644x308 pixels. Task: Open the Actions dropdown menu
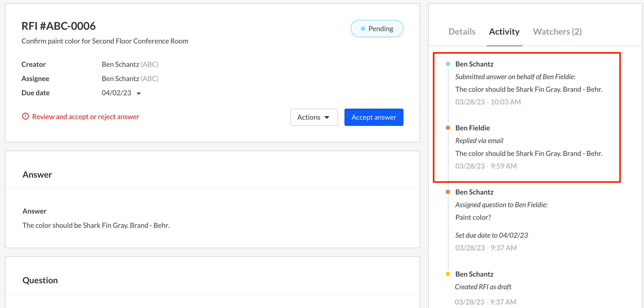click(314, 117)
